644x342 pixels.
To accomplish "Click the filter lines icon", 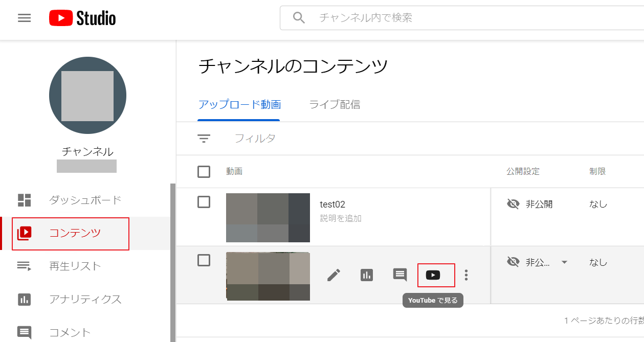I will click(x=204, y=139).
